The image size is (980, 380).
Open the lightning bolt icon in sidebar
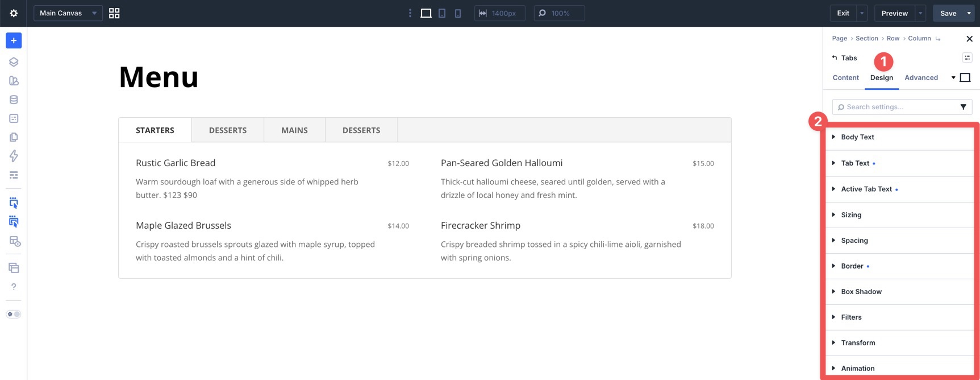point(14,156)
